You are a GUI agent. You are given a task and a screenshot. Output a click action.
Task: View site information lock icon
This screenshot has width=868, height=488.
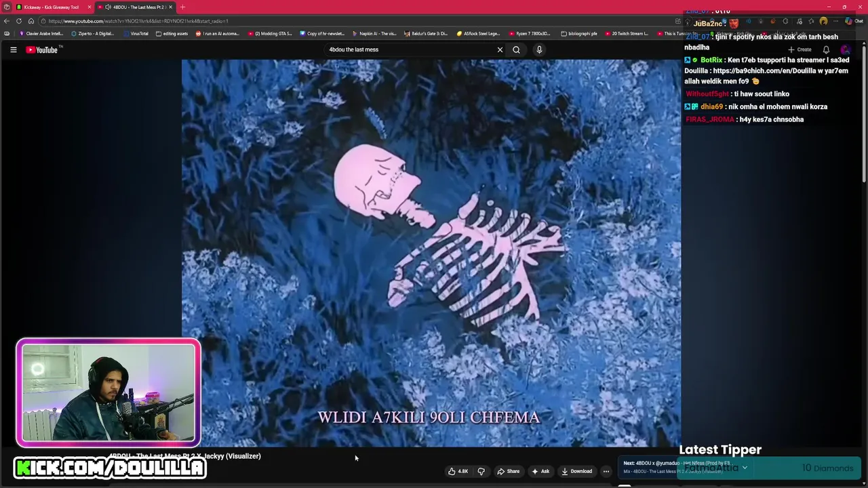pos(43,21)
